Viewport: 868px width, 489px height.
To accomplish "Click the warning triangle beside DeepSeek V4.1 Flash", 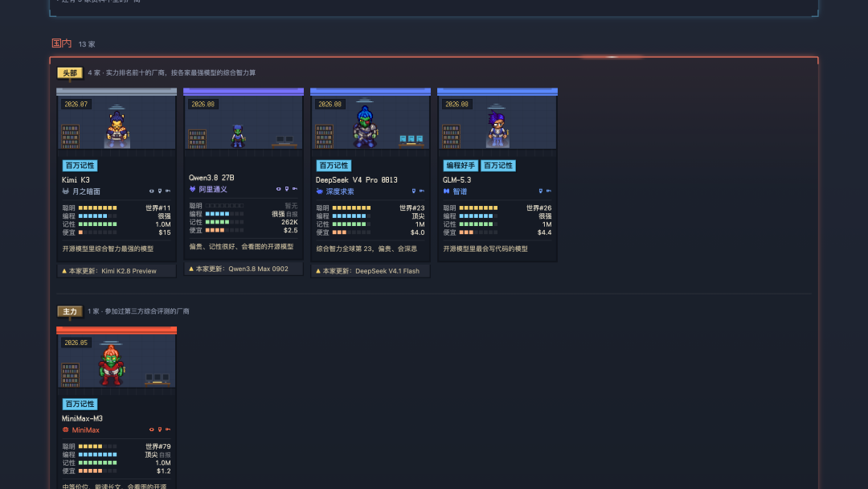I will pyautogui.click(x=317, y=271).
